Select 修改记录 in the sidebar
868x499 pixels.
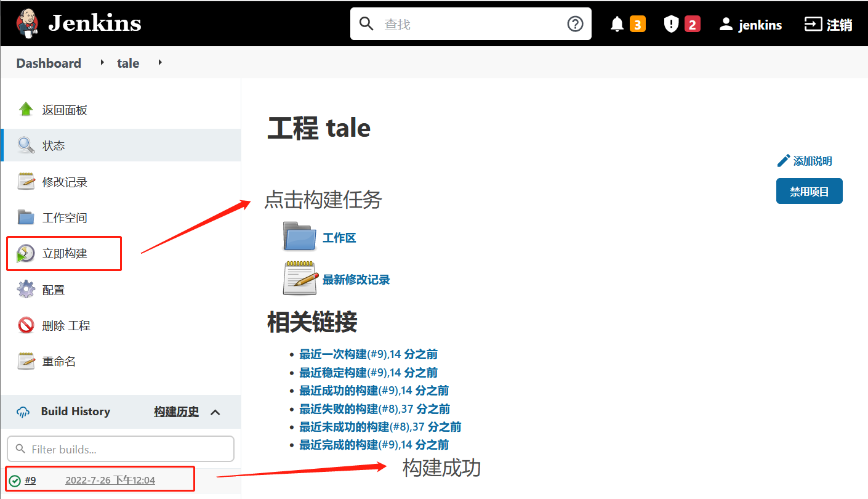point(65,182)
